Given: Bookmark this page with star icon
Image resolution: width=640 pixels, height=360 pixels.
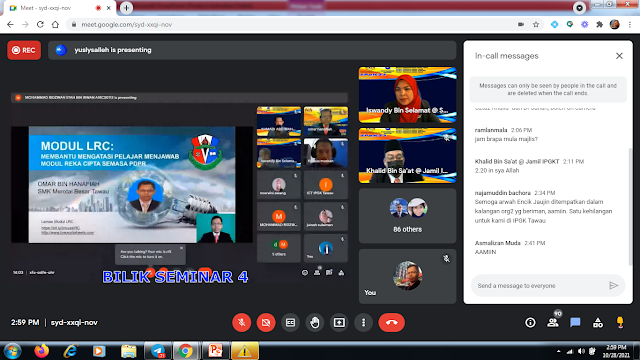Looking at the screenshot, I should pyautogui.click(x=536, y=24).
